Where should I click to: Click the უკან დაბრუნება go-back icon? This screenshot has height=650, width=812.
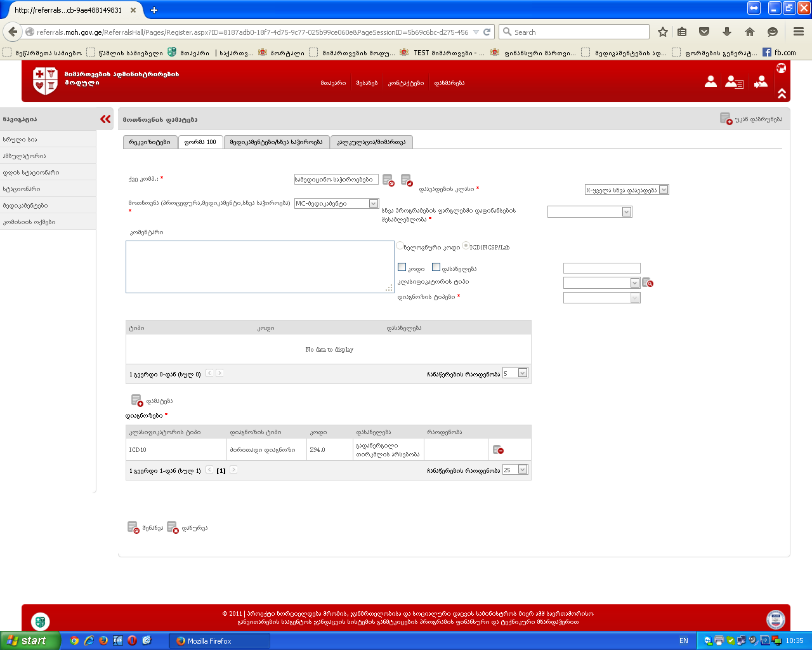tap(726, 119)
